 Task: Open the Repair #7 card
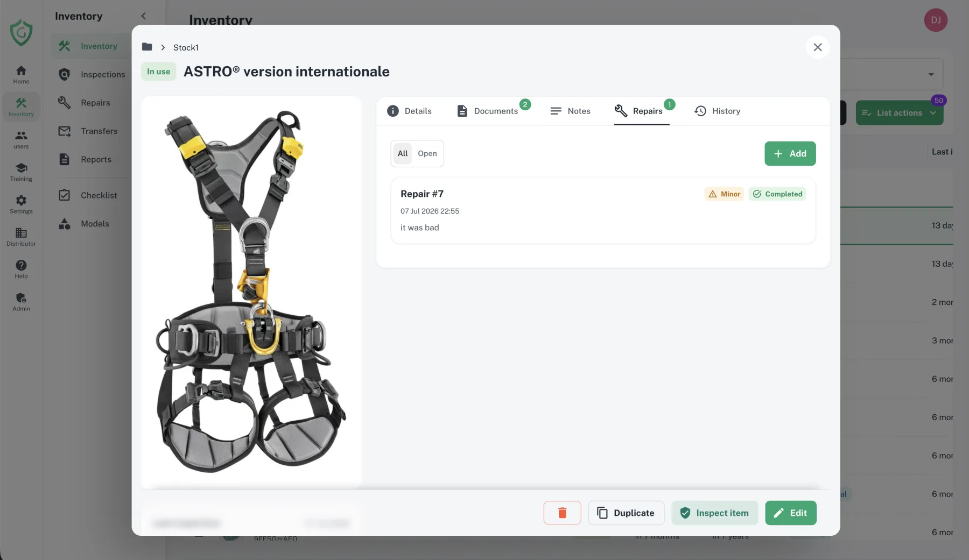[603, 210]
